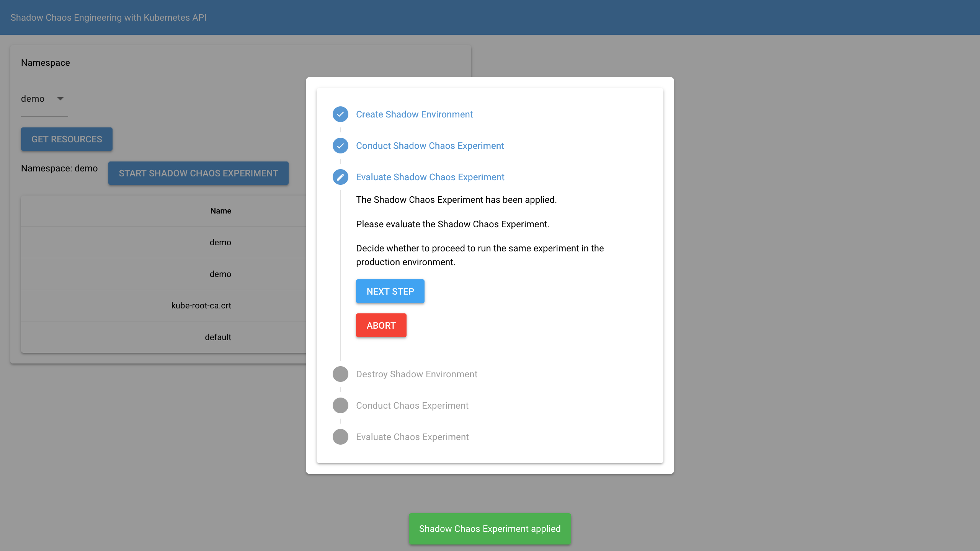
Task: Select the Destroy Shadow Environment step label
Action: [x=416, y=374]
